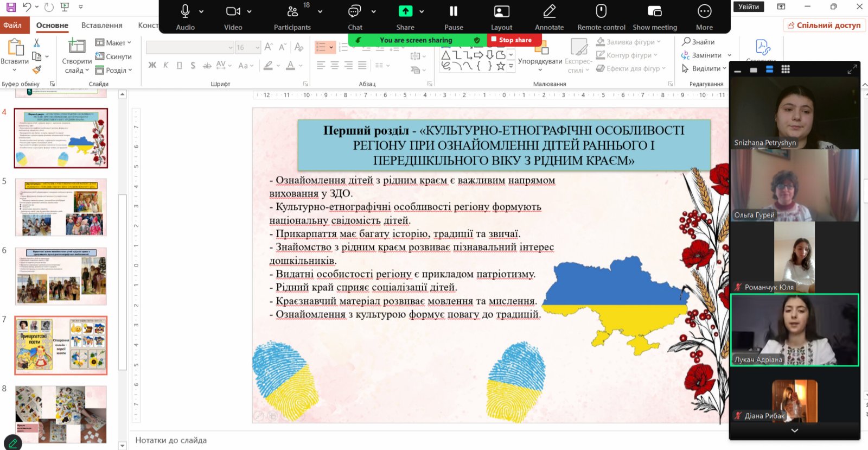Select slide 6 thumbnail
The image size is (868, 450).
click(x=61, y=276)
